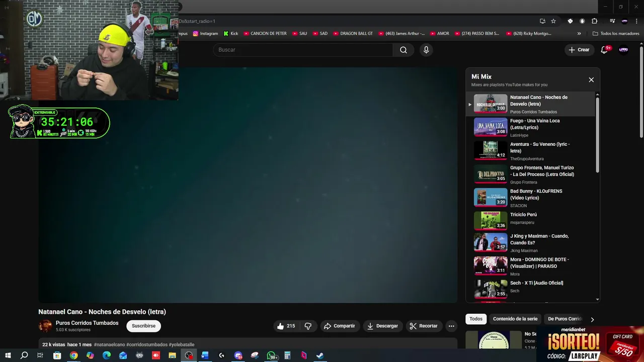This screenshot has width=644, height=362.
Task: Click the Recortar button
Action: [x=424, y=326]
